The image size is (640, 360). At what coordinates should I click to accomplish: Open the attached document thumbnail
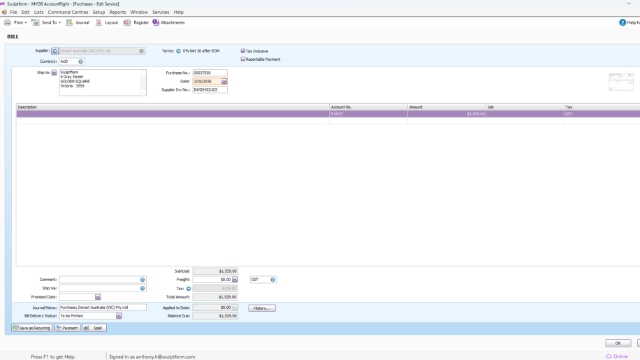tap(621, 82)
